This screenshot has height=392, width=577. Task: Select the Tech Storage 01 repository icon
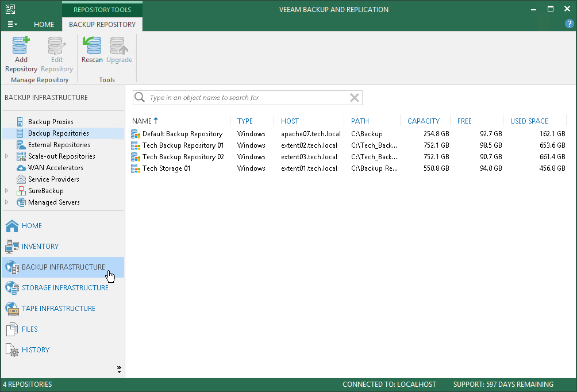coord(136,168)
